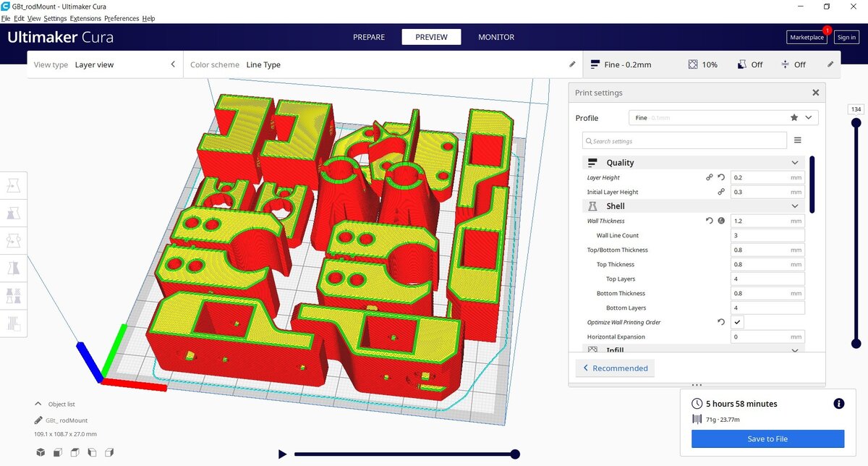Click the layer number 134 box
The image size is (868, 466).
tap(856, 109)
